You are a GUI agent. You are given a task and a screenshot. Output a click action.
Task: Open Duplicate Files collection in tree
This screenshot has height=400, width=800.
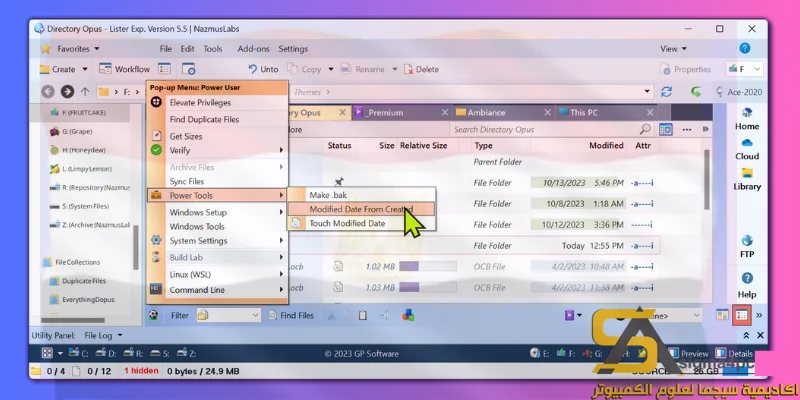click(84, 281)
